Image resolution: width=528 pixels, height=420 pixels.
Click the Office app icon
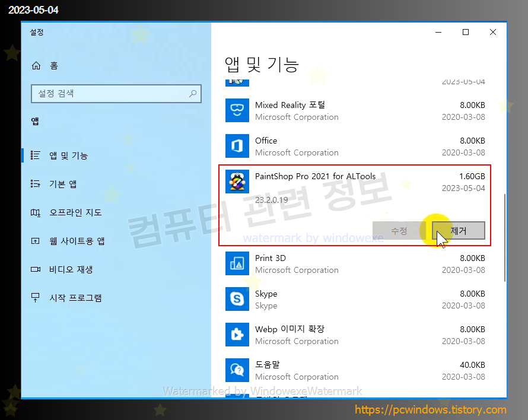pos(237,146)
